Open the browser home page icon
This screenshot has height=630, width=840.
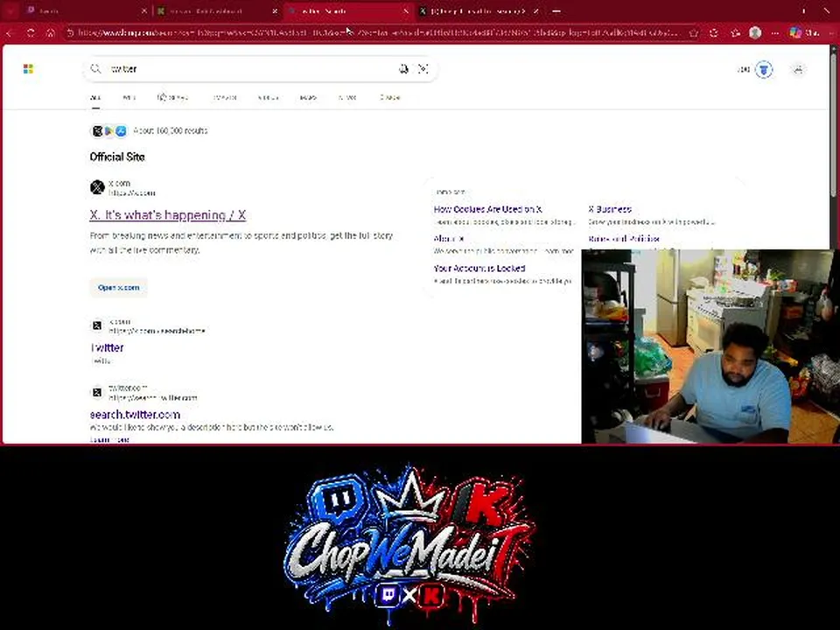coord(51,33)
